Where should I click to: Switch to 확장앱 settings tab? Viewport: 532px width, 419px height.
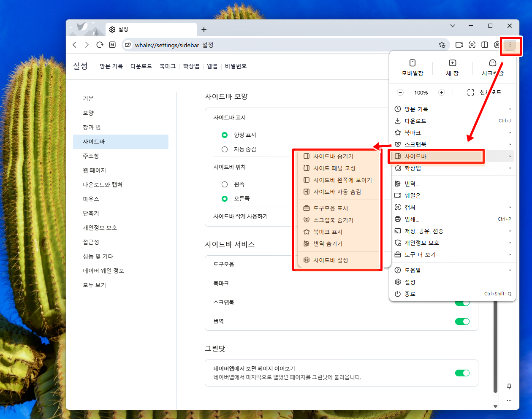point(191,66)
